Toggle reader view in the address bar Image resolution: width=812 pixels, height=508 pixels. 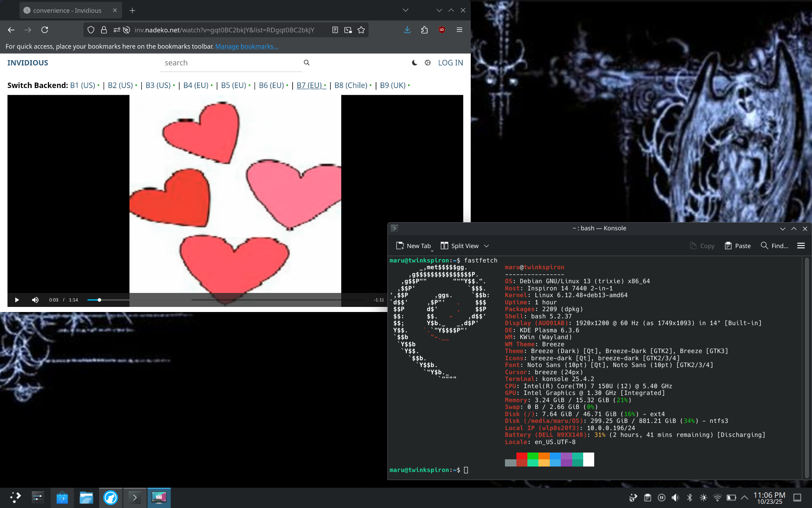click(x=335, y=30)
